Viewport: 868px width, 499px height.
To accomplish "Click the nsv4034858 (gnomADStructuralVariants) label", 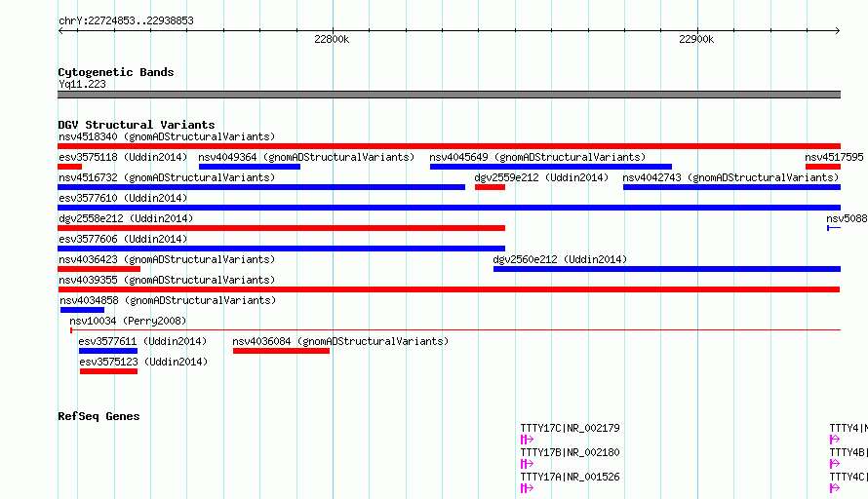I will coord(168,300).
